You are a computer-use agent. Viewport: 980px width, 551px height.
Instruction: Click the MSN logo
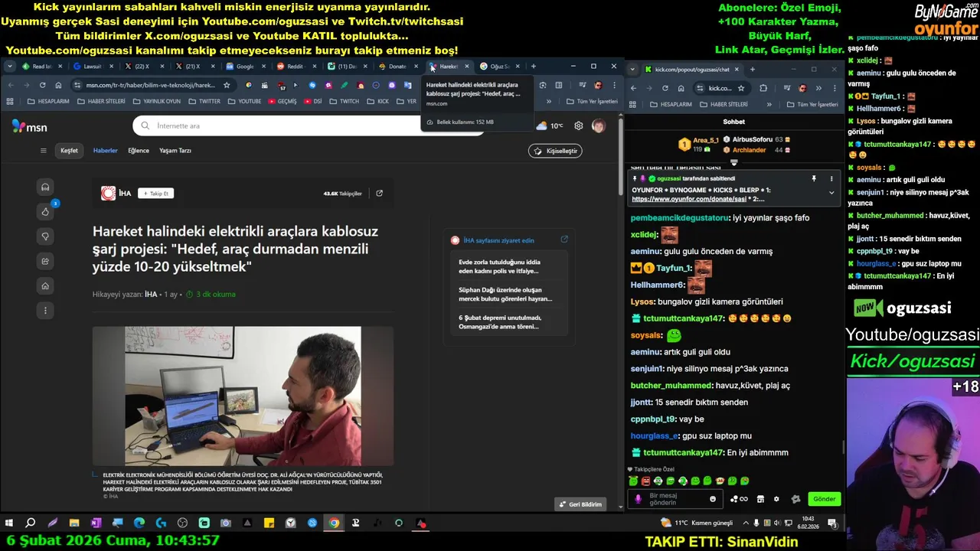[30, 127]
